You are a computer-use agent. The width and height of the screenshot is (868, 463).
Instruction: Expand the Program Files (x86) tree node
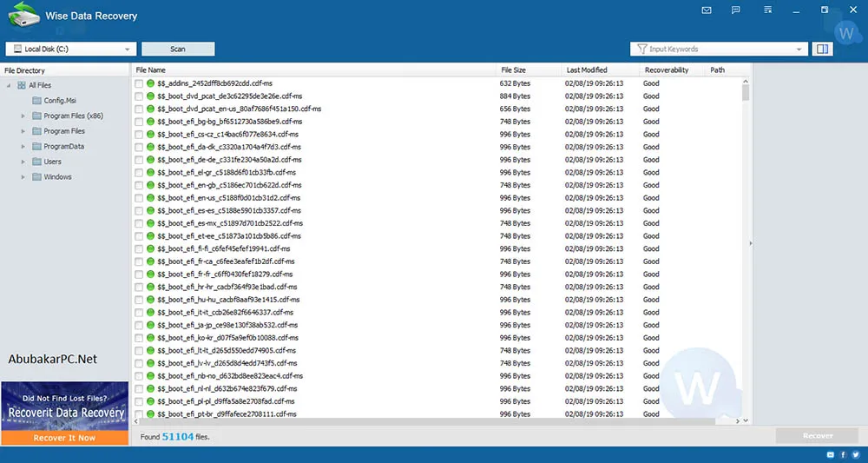tap(23, 116)
